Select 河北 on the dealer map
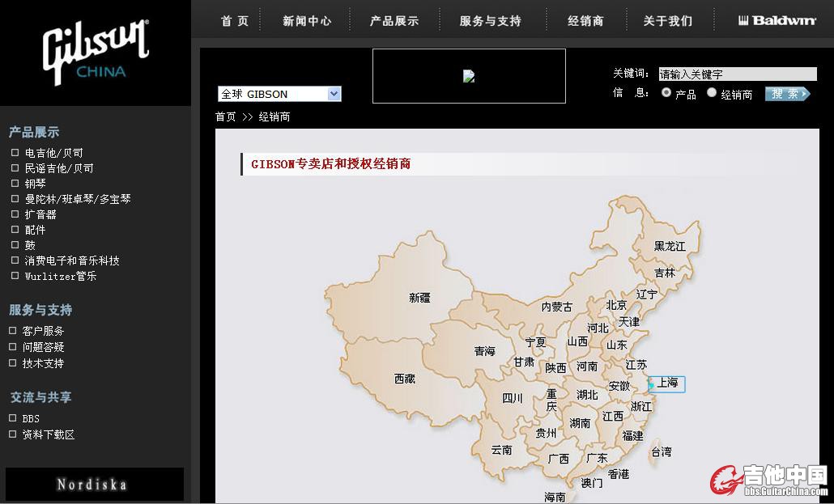834x504 pixels. [x=598, y=328]
